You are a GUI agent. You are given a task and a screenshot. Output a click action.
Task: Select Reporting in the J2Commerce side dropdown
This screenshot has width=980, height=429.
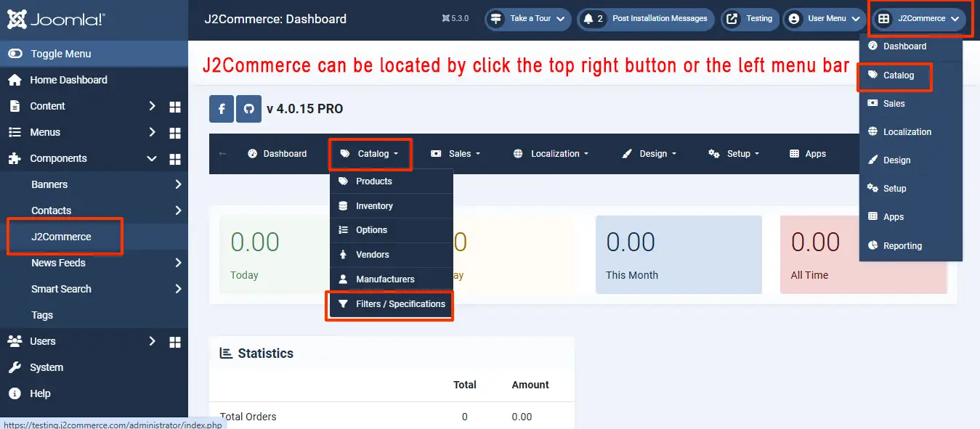(x=902, y=246)
